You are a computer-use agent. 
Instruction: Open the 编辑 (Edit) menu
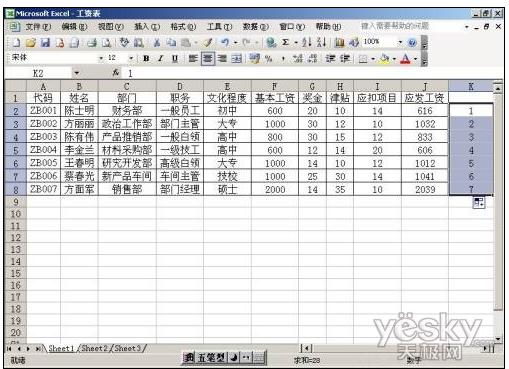click(74, 27)
